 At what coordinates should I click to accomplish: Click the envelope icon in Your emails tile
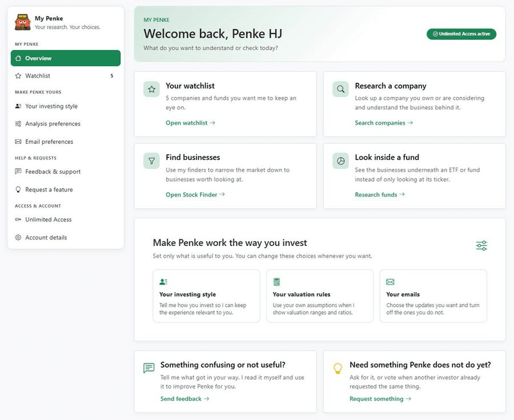click(x=390, y=282)
